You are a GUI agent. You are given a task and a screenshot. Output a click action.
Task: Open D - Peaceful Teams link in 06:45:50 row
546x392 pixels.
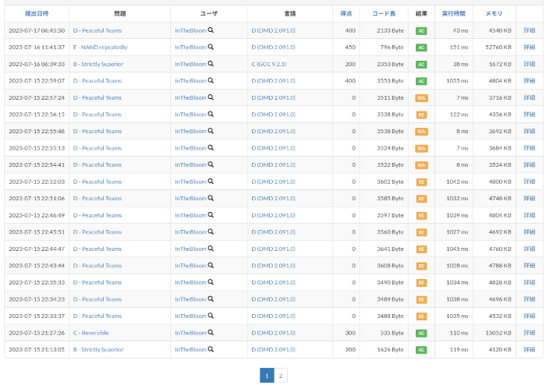[x=97, y=30]
